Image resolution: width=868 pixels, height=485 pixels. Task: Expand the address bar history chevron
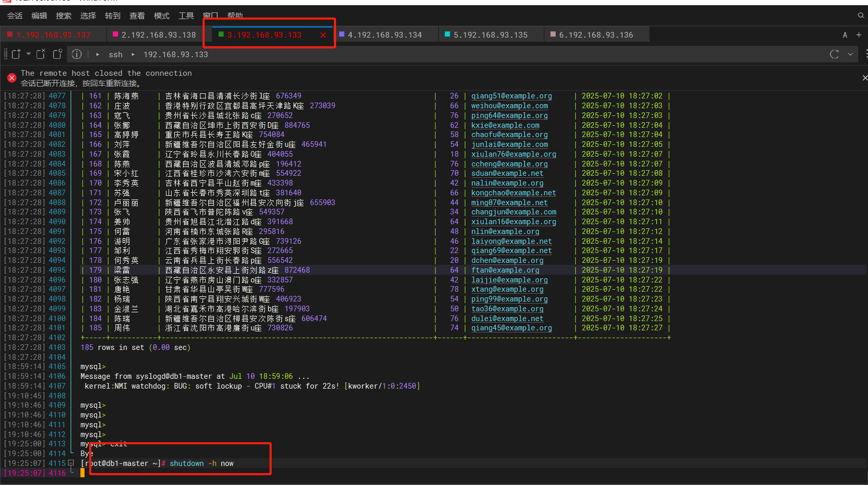click(850, 54)
